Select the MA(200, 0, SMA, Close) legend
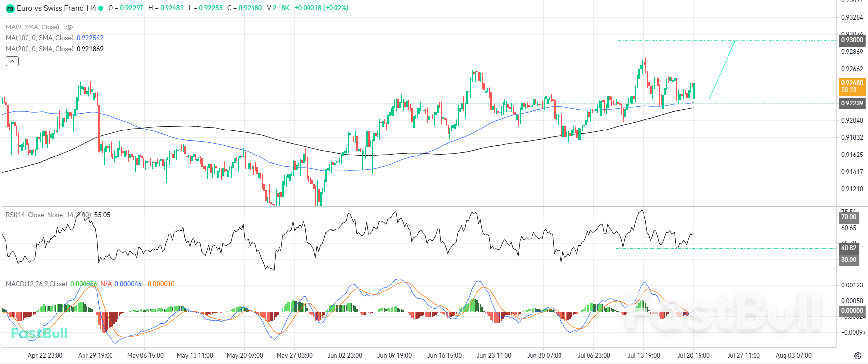Viewport: 868px width, 364px height. click(40, 49)
